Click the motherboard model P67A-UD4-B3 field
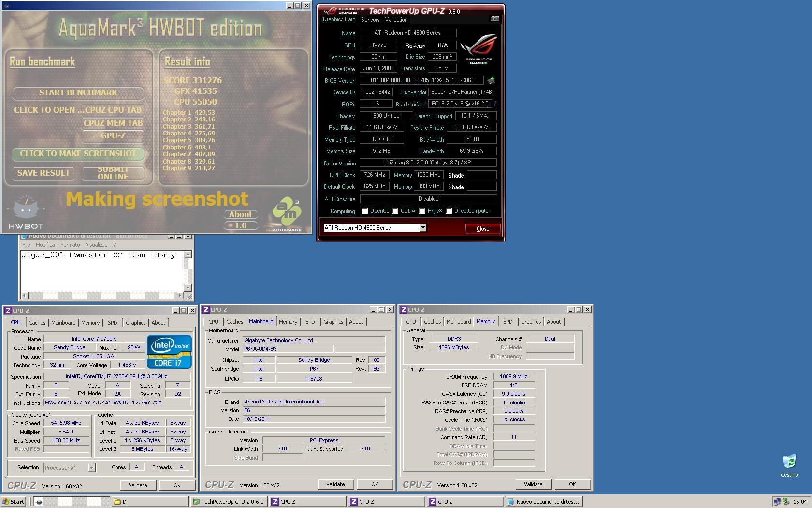 (x=288, y=349)
